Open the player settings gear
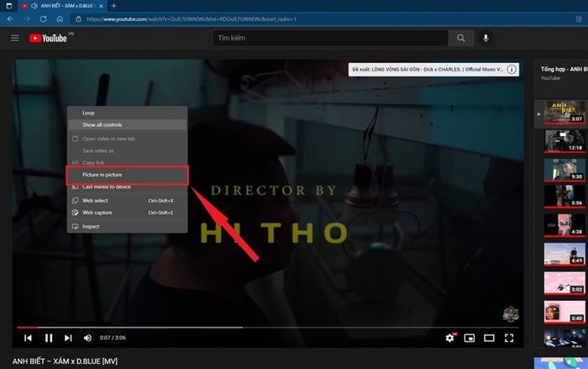This screenshot has height=369, width=588. 450,338
